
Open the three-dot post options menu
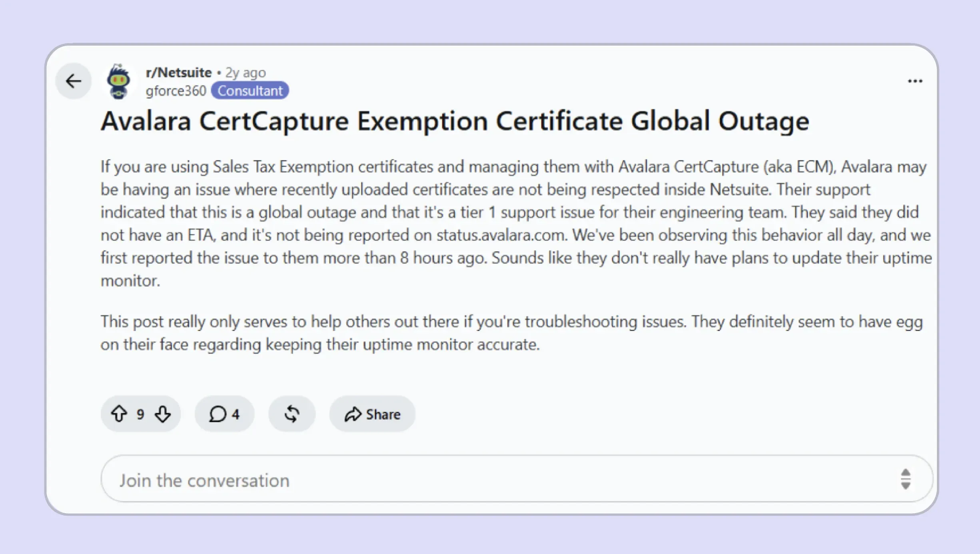pos(915,81)
